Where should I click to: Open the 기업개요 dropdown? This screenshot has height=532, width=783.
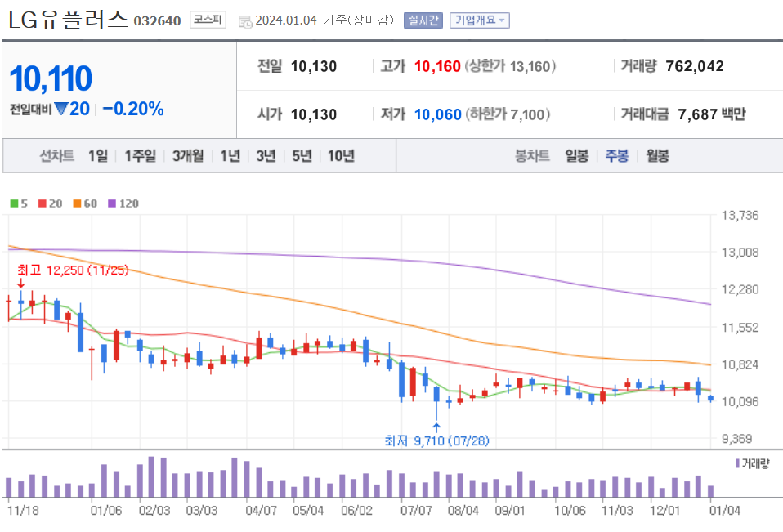[x=480, y=20]
